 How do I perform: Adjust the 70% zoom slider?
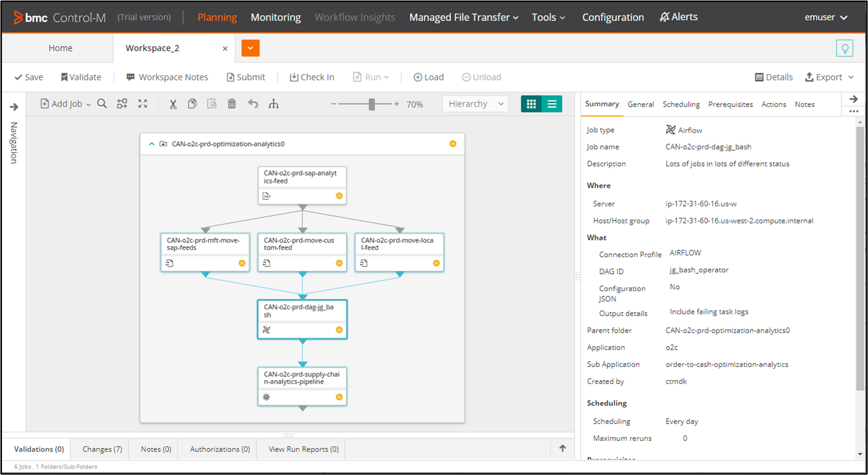coord(372,104)
